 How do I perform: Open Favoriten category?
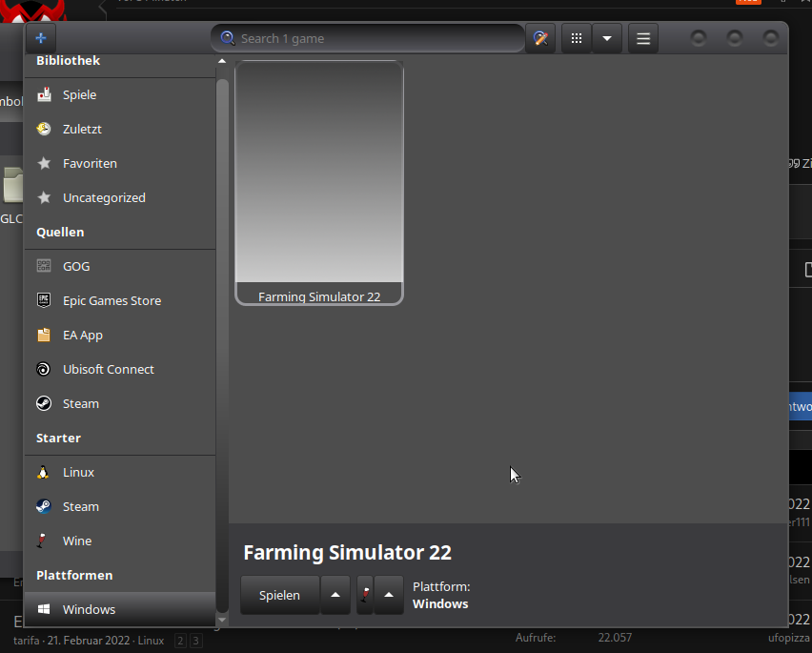pos(120,163)
